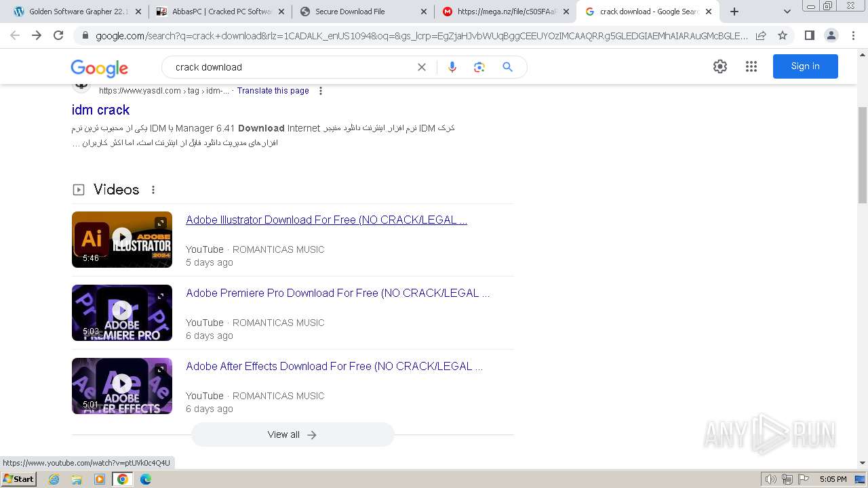
Task: Go back to the previous page
Action: [15, 35]
